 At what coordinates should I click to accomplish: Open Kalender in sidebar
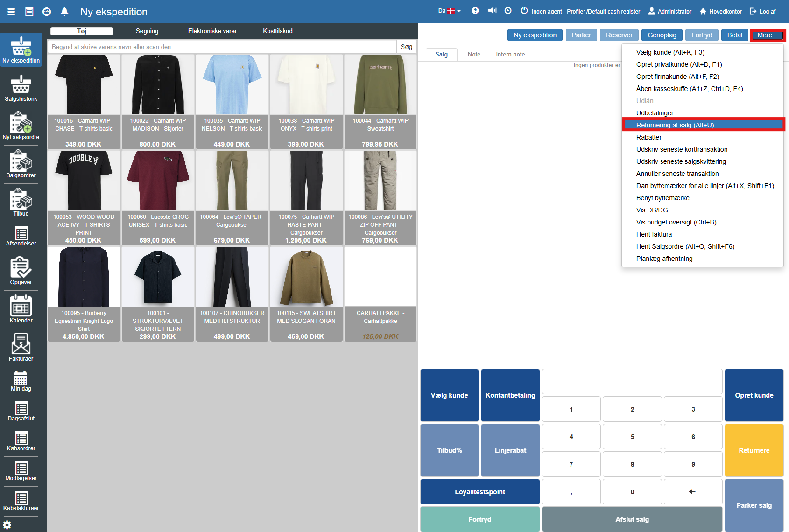(x=21, y=309)
